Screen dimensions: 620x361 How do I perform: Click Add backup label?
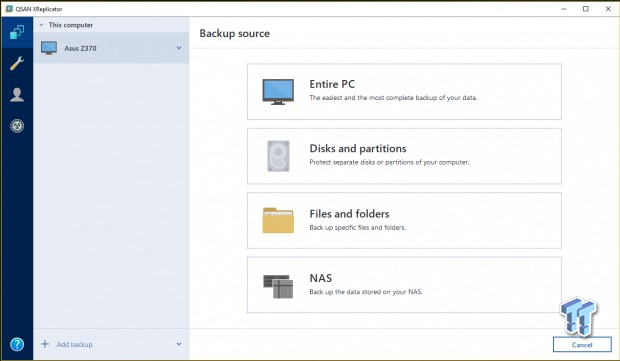click(x=74, y=344)
